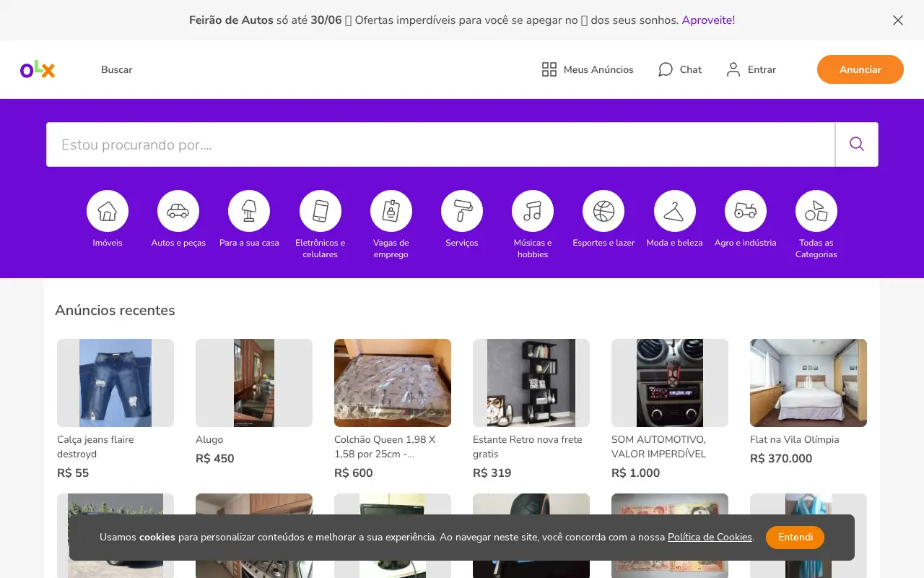Open Eletrônicos e celulares phone icon
The width and height of the screenshot is (924, 578).
point(321,211)
